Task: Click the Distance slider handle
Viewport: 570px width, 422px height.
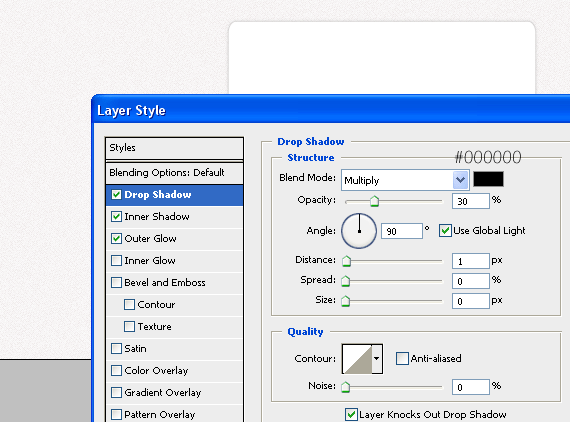Action: click(346, 261)
